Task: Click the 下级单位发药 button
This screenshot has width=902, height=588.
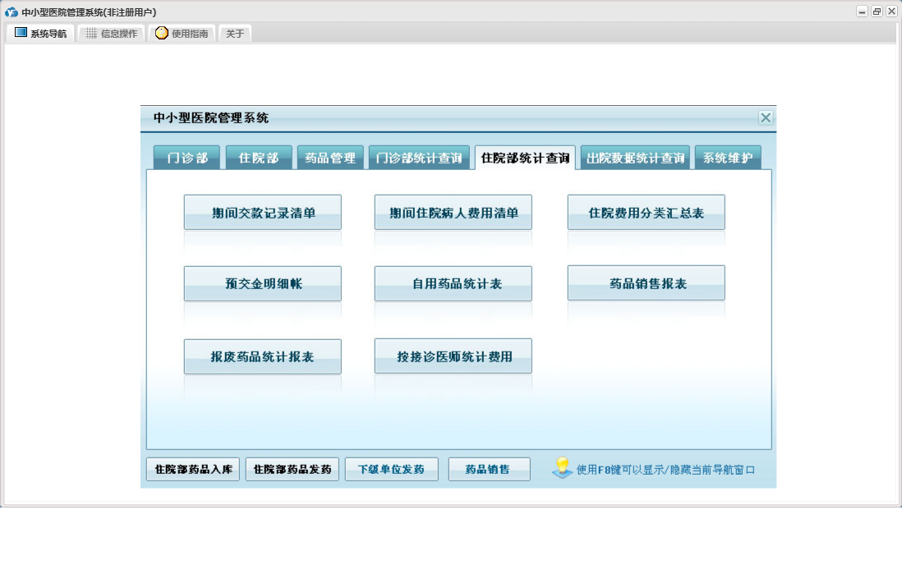Action: click(x=392, y=469)
